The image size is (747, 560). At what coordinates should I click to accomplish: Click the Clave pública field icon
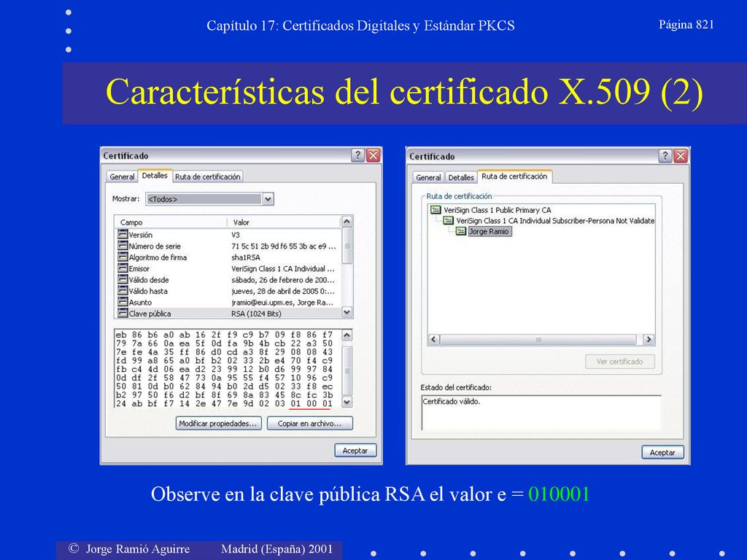pyautogui.click(x=123, y=313)
